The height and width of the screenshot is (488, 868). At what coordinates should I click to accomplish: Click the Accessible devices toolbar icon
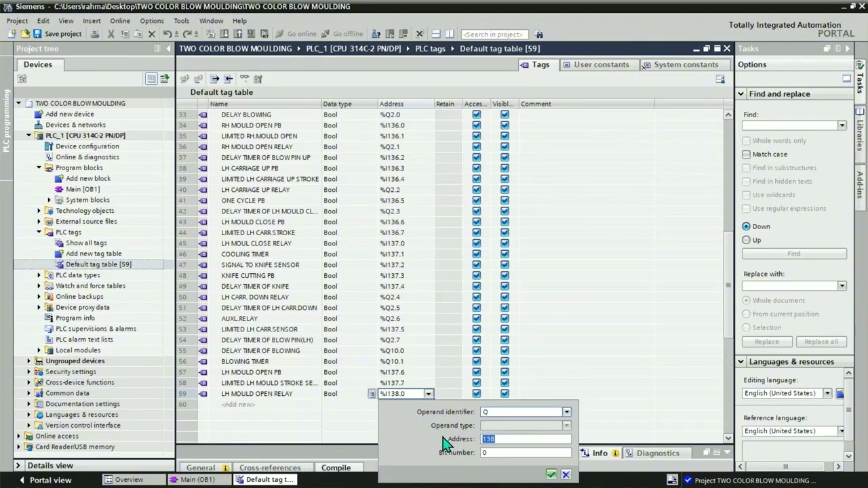coord(376,34)
